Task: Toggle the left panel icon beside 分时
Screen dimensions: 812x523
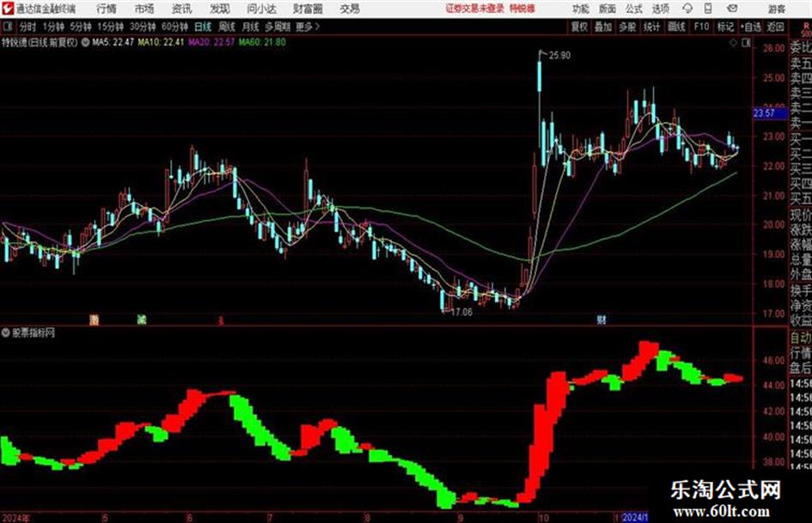Action: 7,27
